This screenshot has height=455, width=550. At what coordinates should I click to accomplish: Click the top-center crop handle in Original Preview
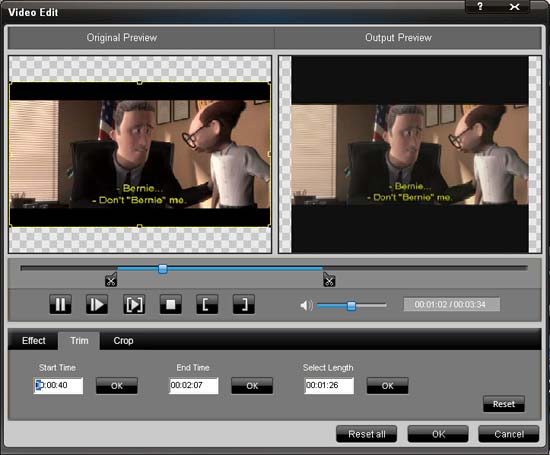click(140, 82)
